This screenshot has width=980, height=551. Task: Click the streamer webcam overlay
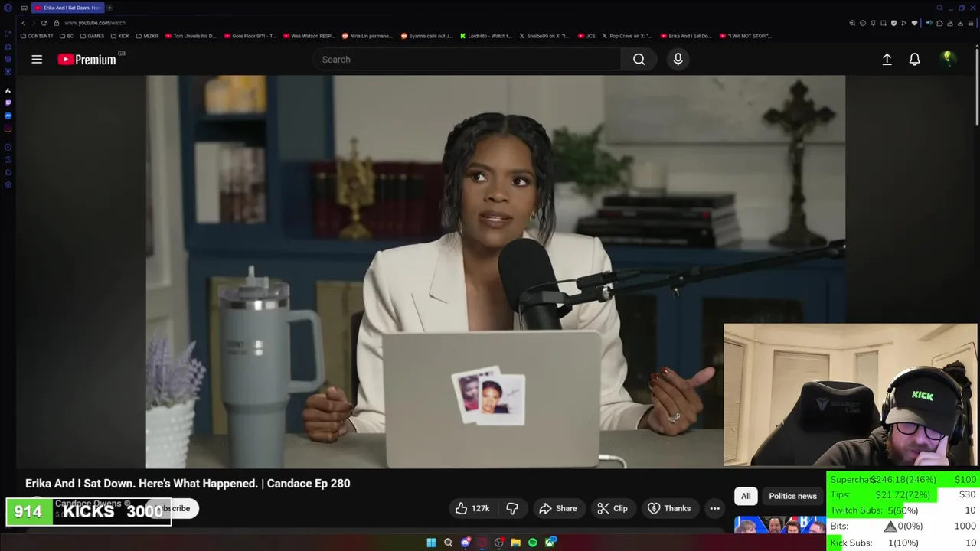pos(851,395)
